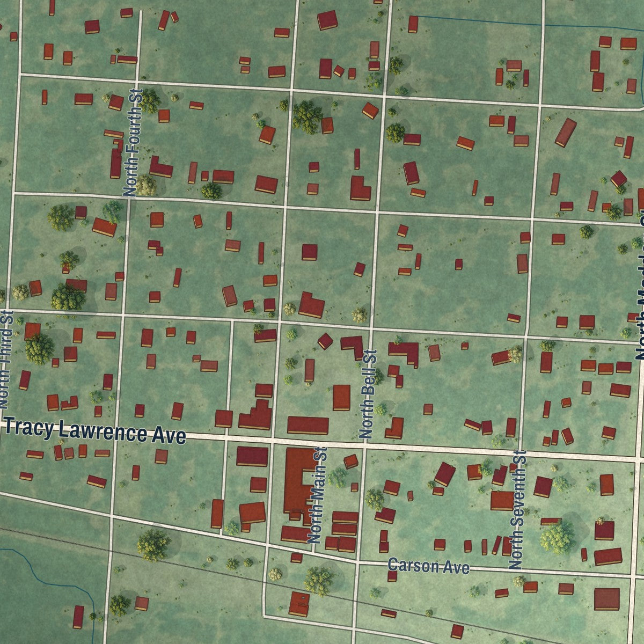The height and width of the screenshot is (644, 644).
Task: Select the North Third St label
Action: click(x=6, y=358)
